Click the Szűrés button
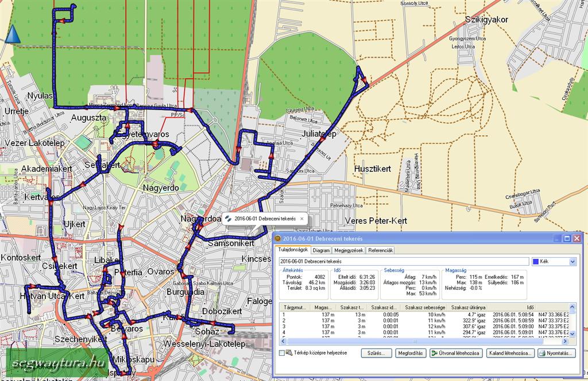Viewport: 588px width, 381px height. pos(376,353)
